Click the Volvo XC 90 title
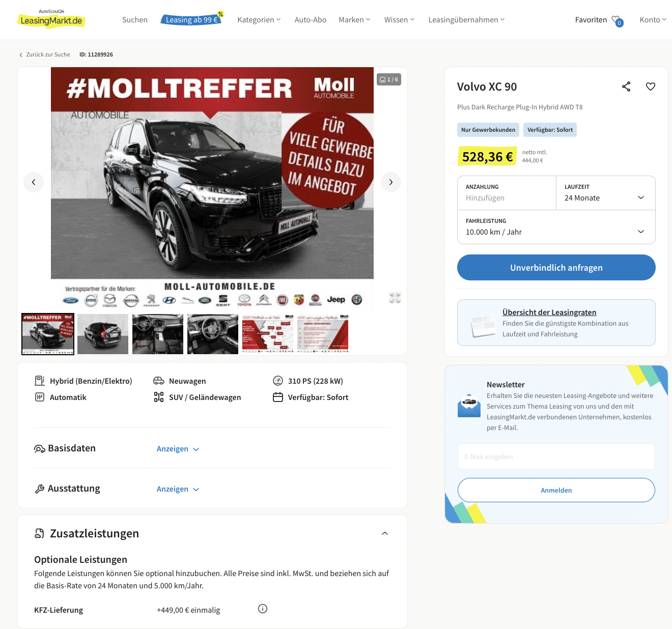This screenshot has width=672, height=629. [487, 87]
